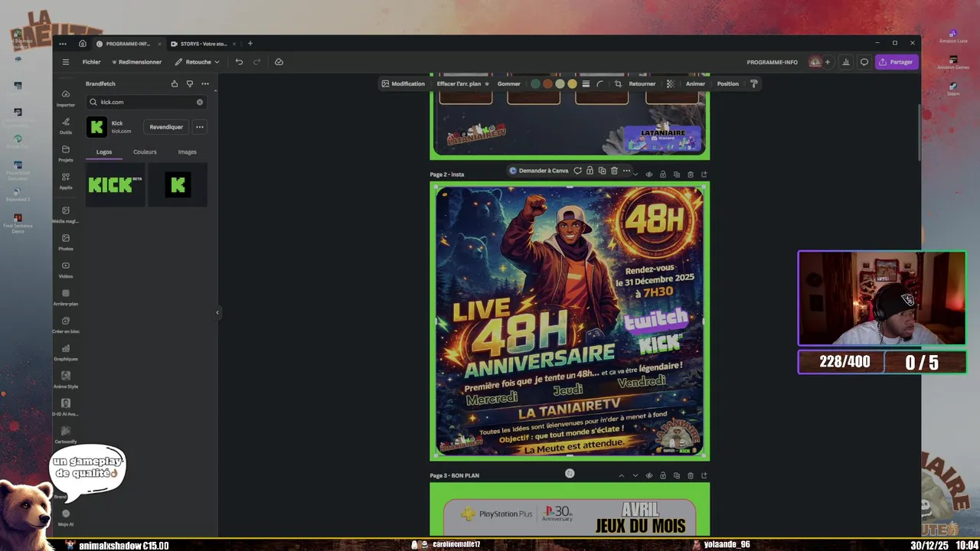The image size is (980, 551).
Task: Hide Page 3 - BON PLAN page
Action: coord(649,475)
